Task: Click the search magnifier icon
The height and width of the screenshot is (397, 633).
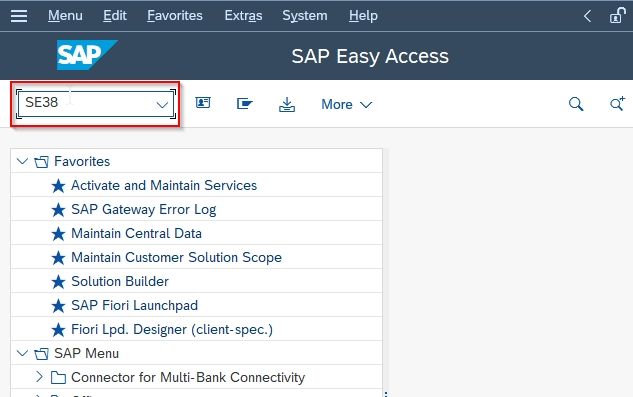Action: click(576, 104)
